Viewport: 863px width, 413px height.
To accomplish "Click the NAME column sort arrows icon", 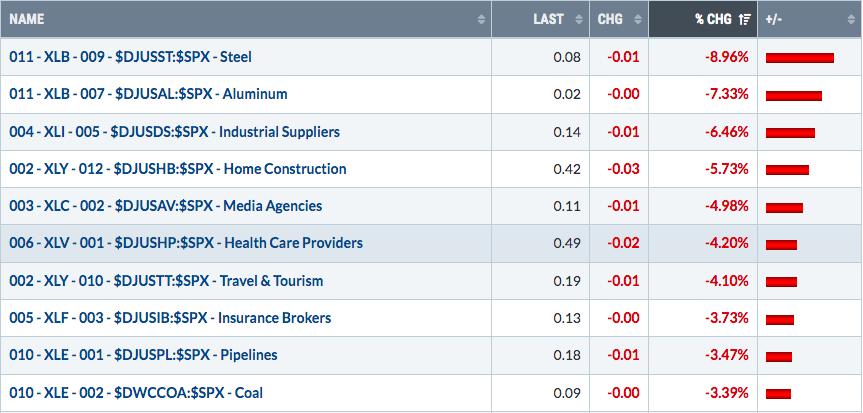I will click(482, 19).
